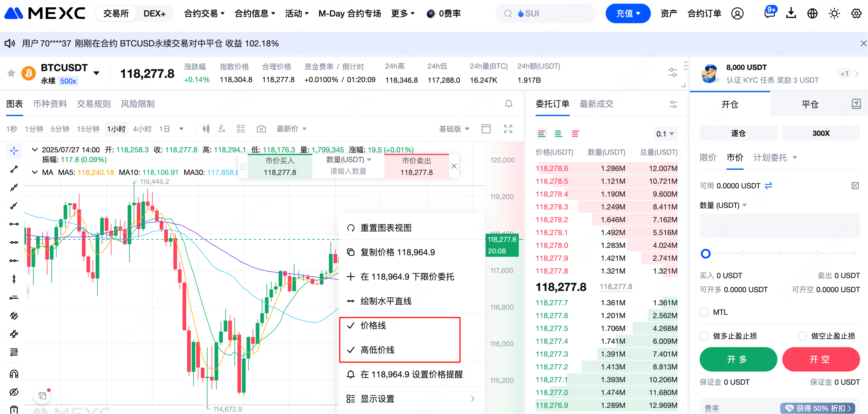Open trading tutorial icon beside 平仓 tab

[x=856, y=104]
